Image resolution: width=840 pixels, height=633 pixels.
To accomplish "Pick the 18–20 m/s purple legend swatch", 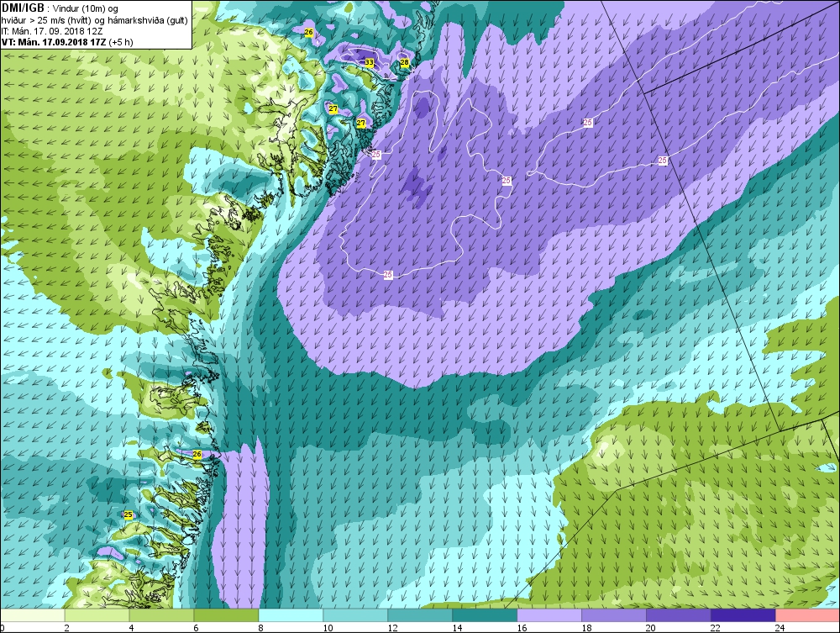I will pos(614,615).
